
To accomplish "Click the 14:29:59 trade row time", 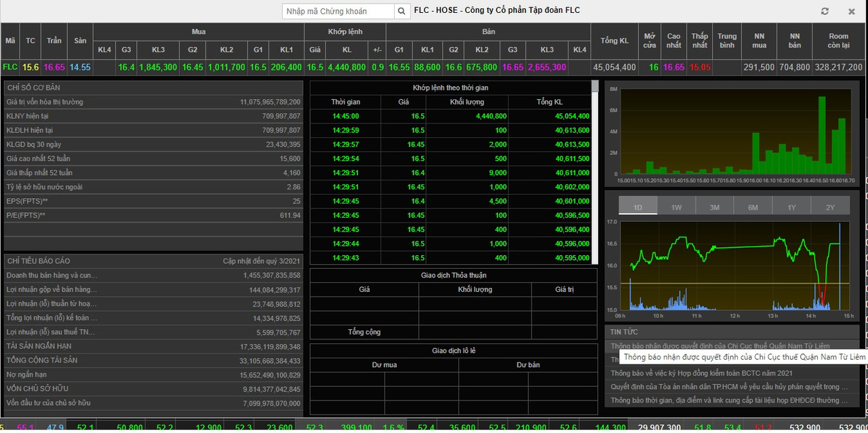I will (345, 130).
